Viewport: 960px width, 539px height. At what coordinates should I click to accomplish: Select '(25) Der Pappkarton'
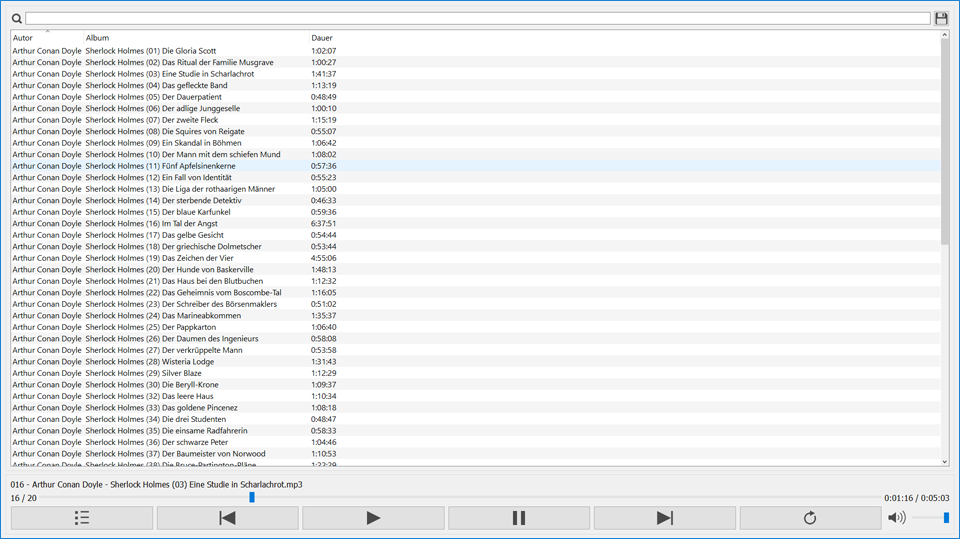click(476, 327)
